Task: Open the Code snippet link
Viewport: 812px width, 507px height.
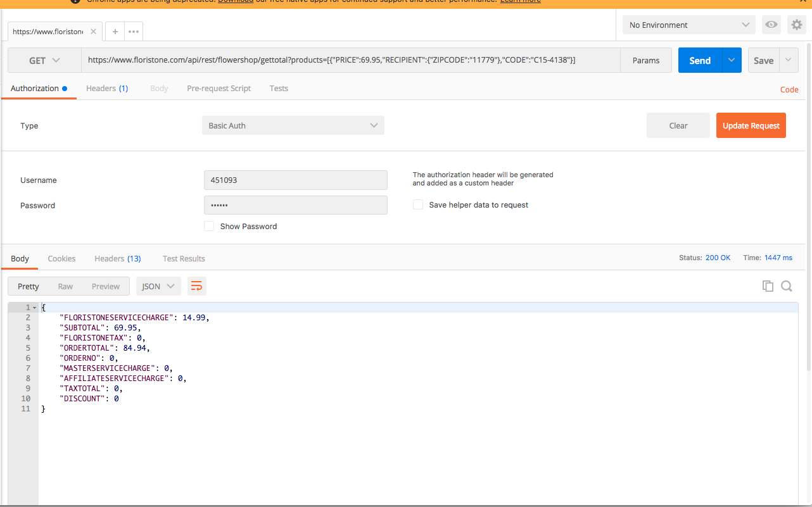Action: click(x=789, y=89)
